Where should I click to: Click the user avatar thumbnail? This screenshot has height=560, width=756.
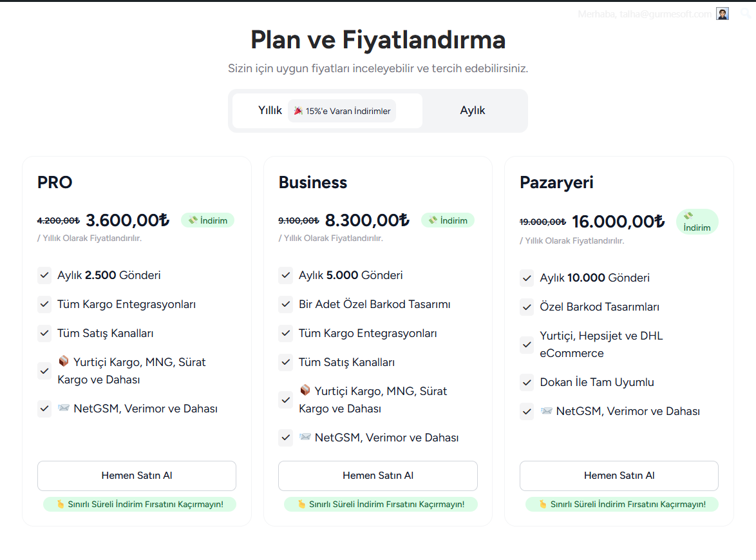tap(723, 14)
